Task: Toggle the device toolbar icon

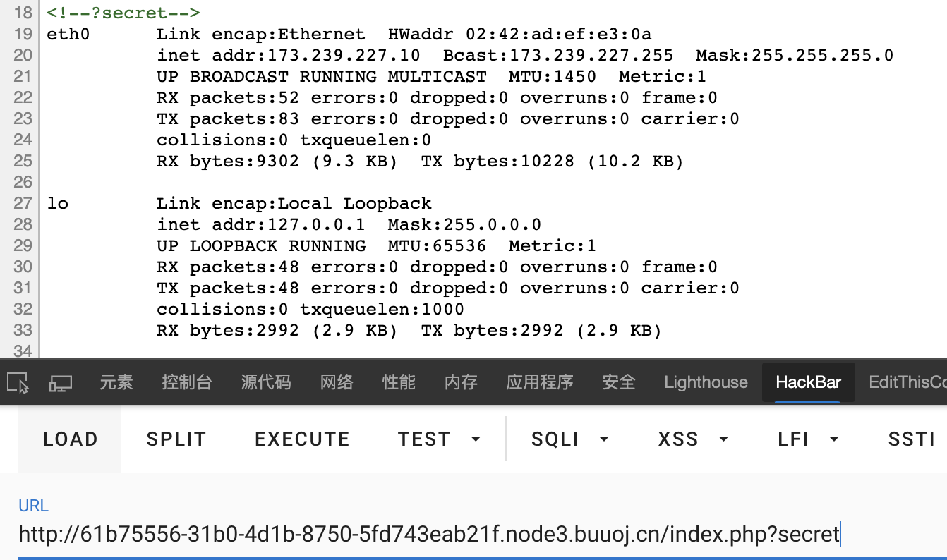Action: point(61,383)
